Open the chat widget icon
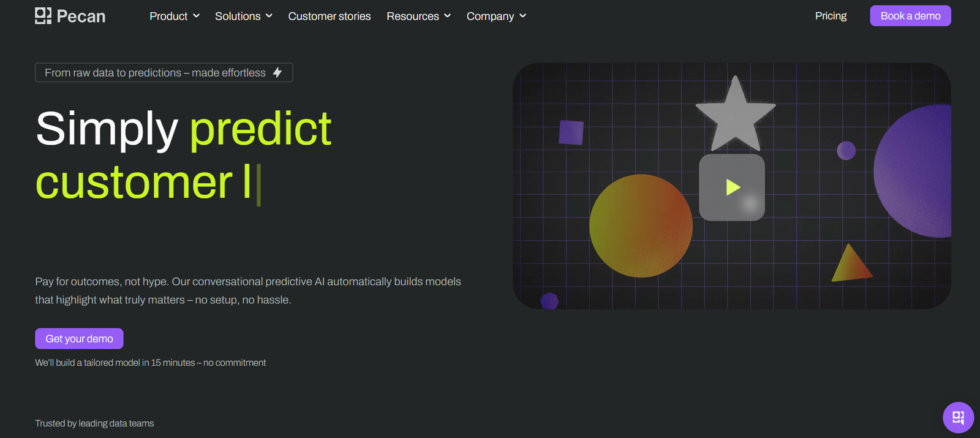This screenshot has width=980, height=438. point(958,418)
